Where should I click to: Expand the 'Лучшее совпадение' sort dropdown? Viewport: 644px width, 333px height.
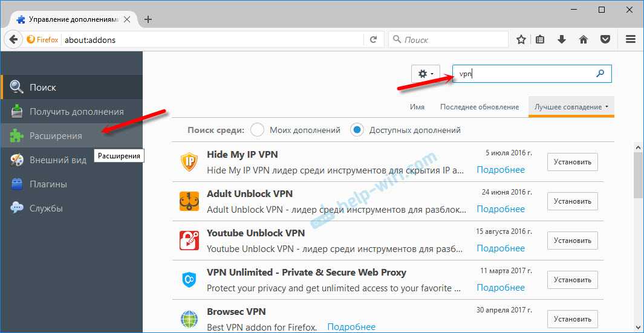click(571, 107)
